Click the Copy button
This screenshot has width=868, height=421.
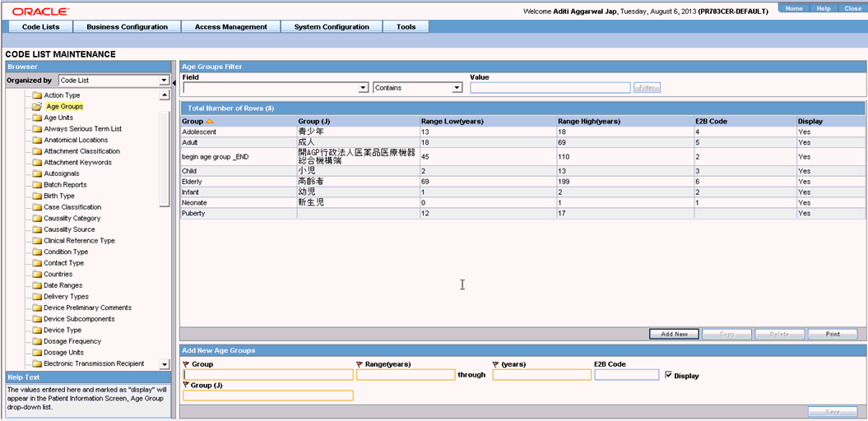click(726, 334)
